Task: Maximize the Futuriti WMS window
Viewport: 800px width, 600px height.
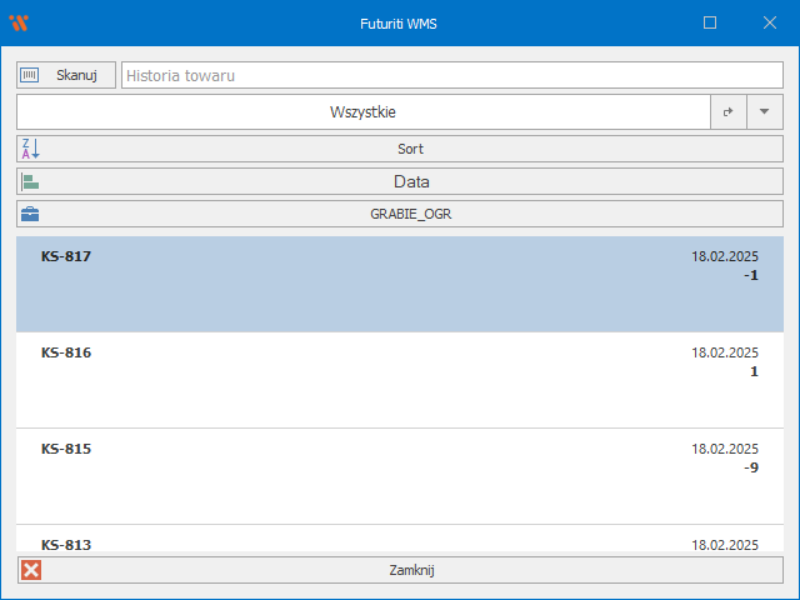Action: tap(710, 23)
